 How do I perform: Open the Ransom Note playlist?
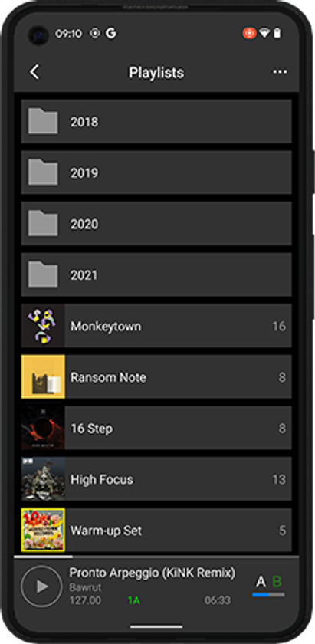156,376
